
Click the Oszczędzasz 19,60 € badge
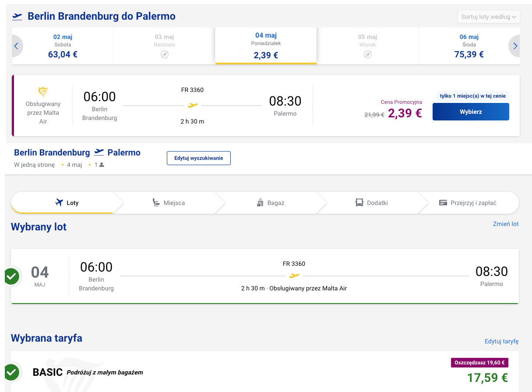pyautogui.click(x=479, y=363)
